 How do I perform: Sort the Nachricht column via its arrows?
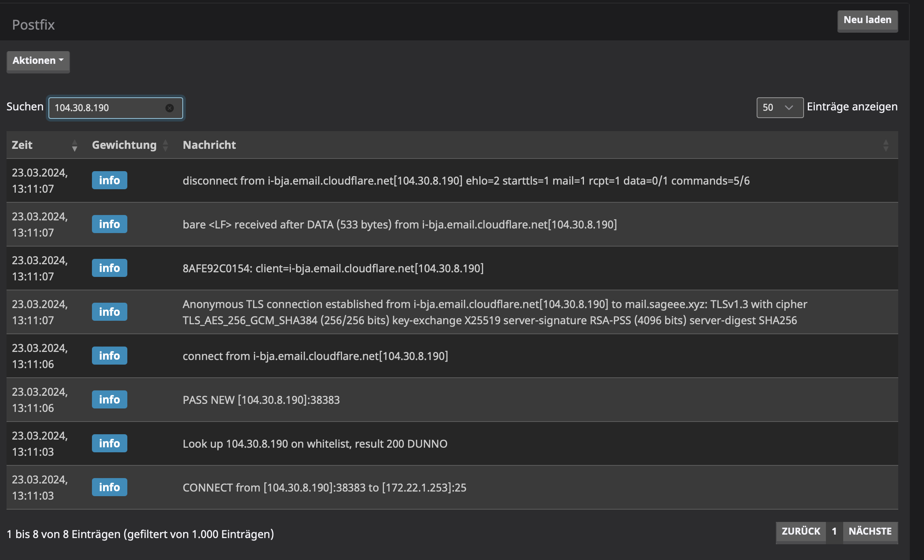[886, 145]
